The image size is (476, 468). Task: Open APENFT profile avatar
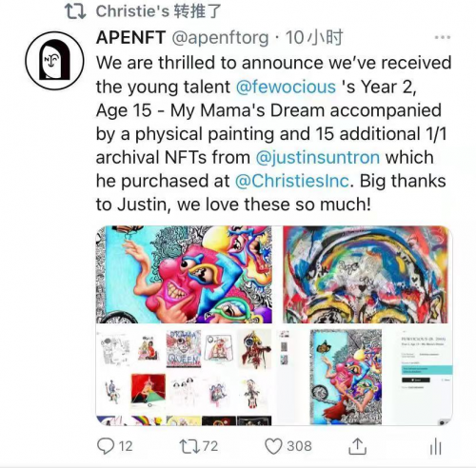54,61
